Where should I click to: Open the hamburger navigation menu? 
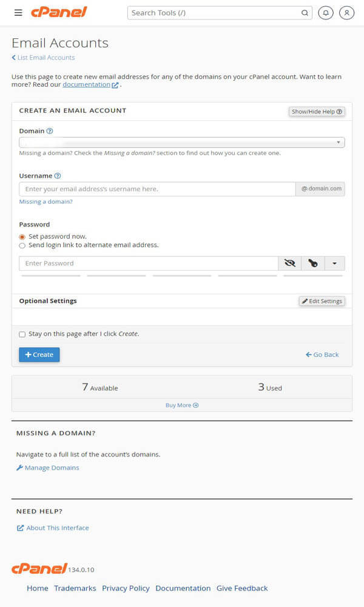click(x=18, y=13)
